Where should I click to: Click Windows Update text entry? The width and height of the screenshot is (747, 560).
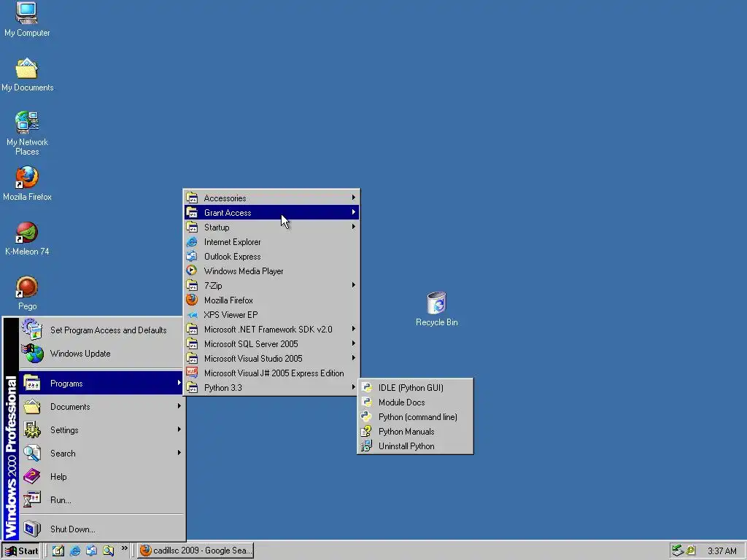coord(80,354)
